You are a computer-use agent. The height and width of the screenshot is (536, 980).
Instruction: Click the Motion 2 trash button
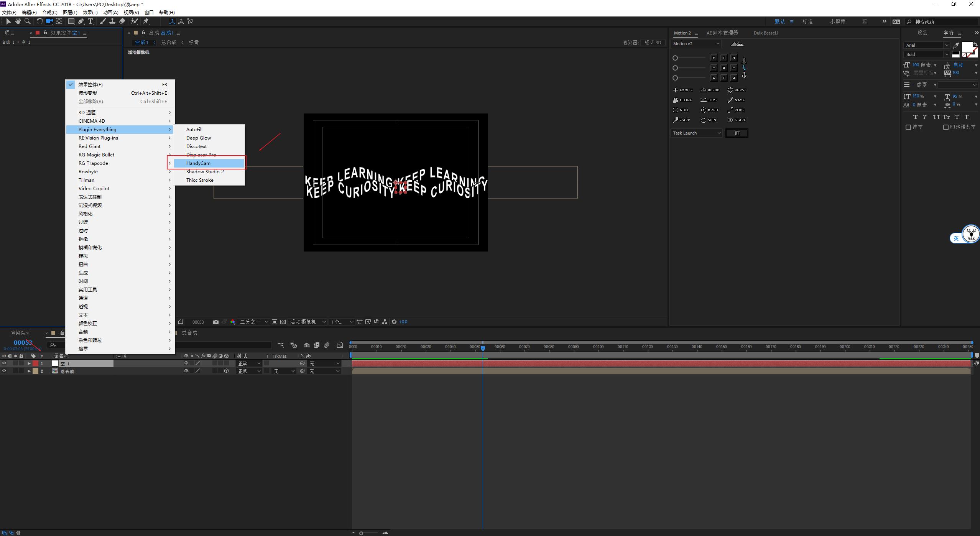click(x=737, y=133)
